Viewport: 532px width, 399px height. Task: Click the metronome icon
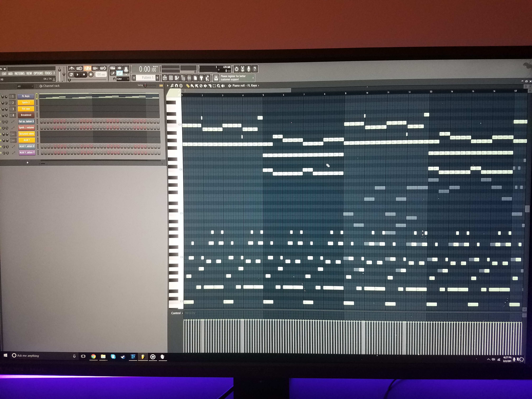[71, 68]
